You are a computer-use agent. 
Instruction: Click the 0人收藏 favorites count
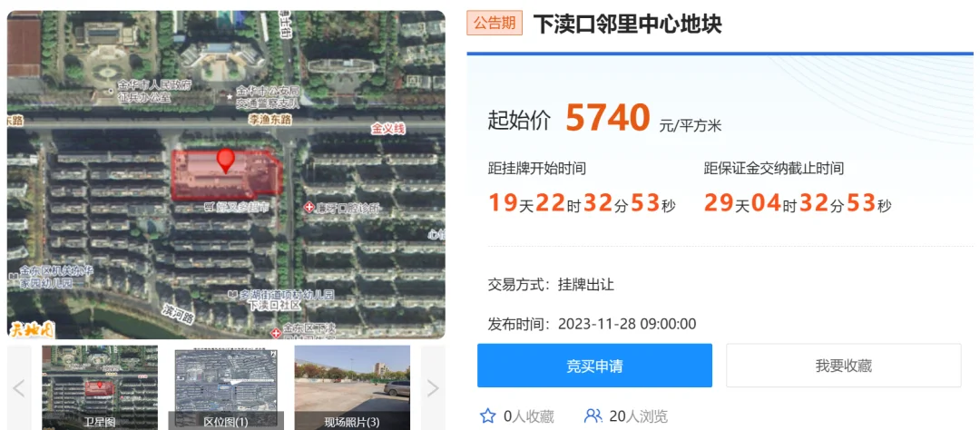(528, 416)
